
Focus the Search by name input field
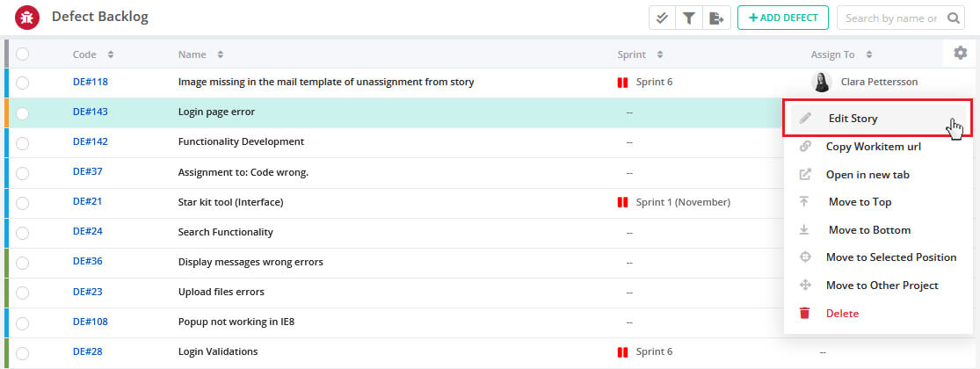point(891,18)
